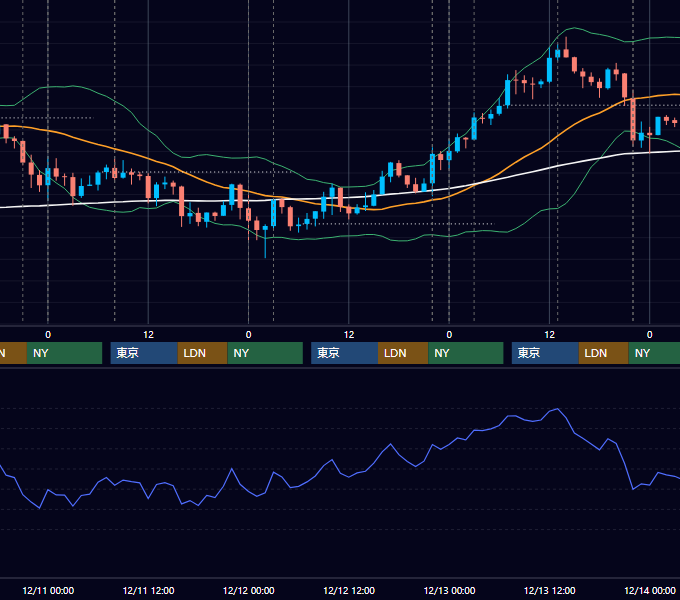
Task: Select the LDN session block on 12/11
Action: (x=203, y=353)
